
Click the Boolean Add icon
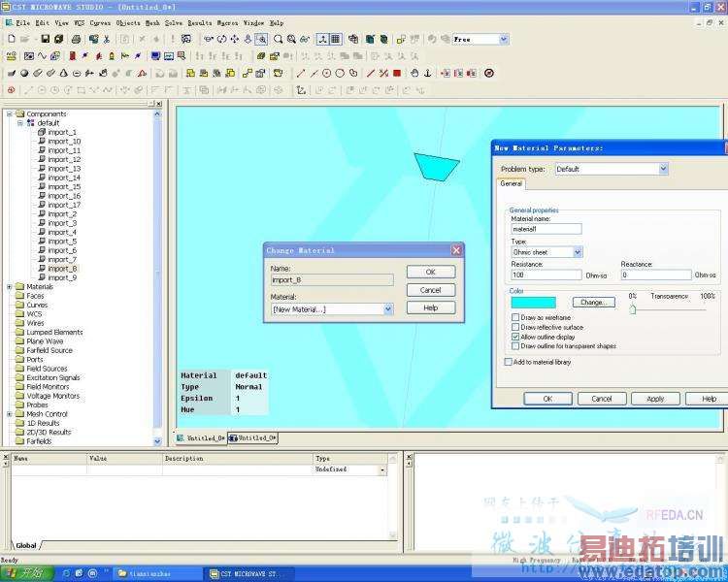[190, 73]
